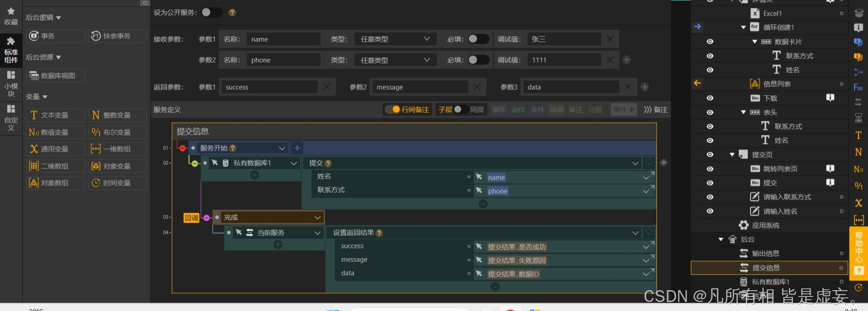Pick the 一维数组 variable type

click(118, 149)
